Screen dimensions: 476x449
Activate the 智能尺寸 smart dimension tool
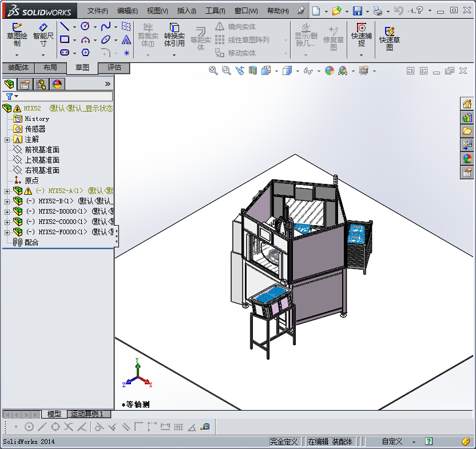pyautogui.click(x=43, y=34)
